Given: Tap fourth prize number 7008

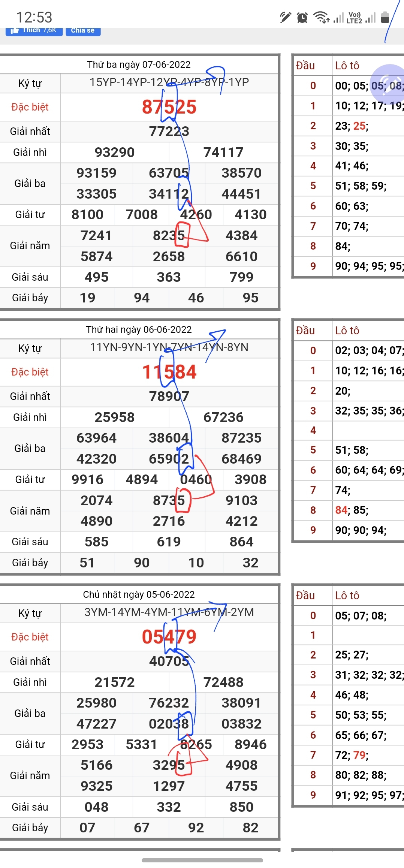Looking at the screenshot, I should click(x=142, y=215).
